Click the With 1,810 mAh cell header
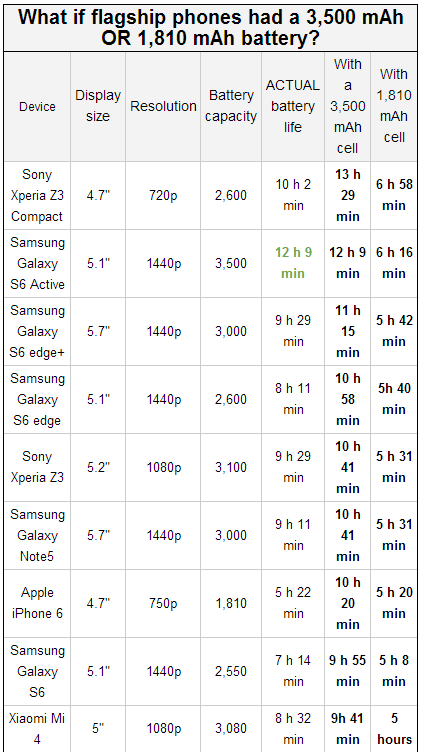 pos(394,106)
